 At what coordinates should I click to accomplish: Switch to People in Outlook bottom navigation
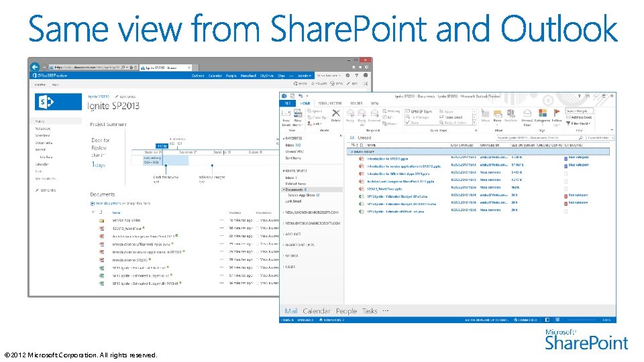(x=346, y=311)
